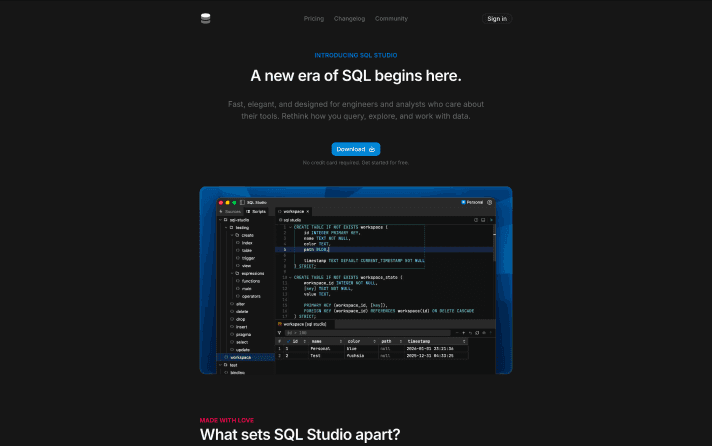Click the 'What sets SQL Studio apart?' heading
712x446 pixels.
click(300, 435)
